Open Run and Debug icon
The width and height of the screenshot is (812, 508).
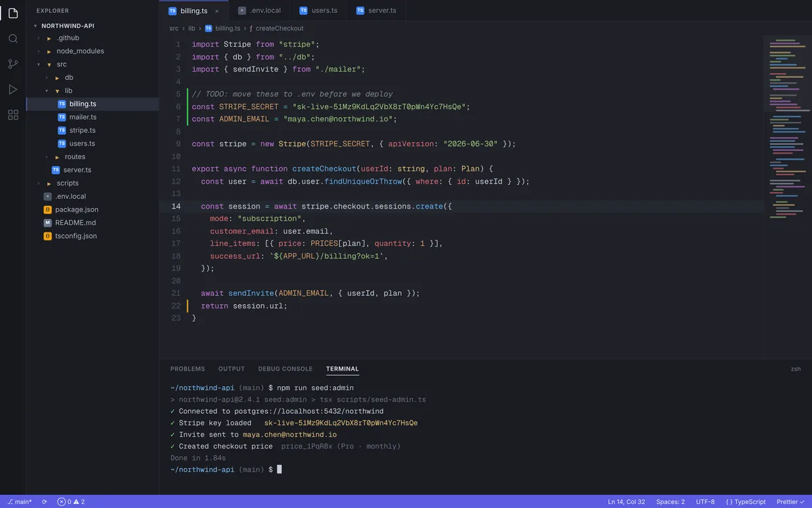(x=13, y=89)
